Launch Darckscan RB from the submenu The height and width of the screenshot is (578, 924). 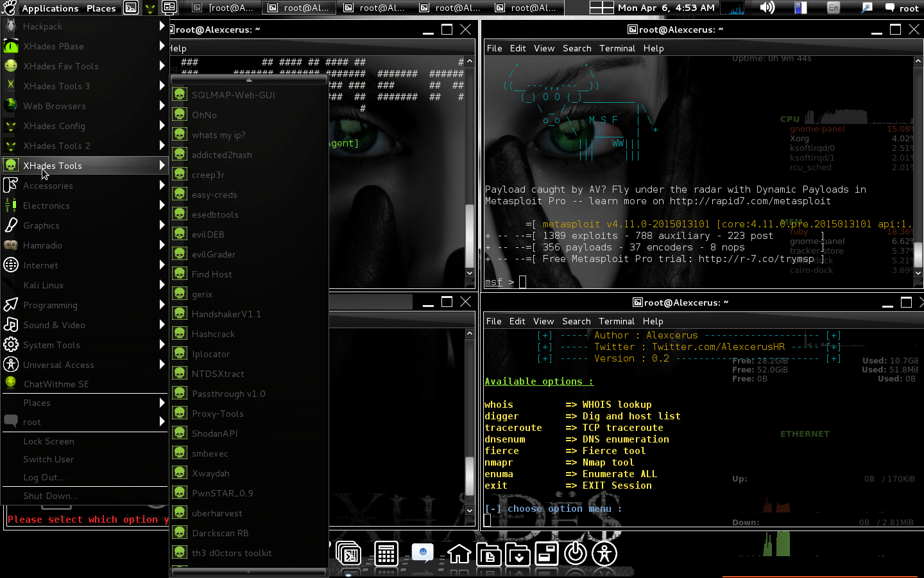pos(249,533)
